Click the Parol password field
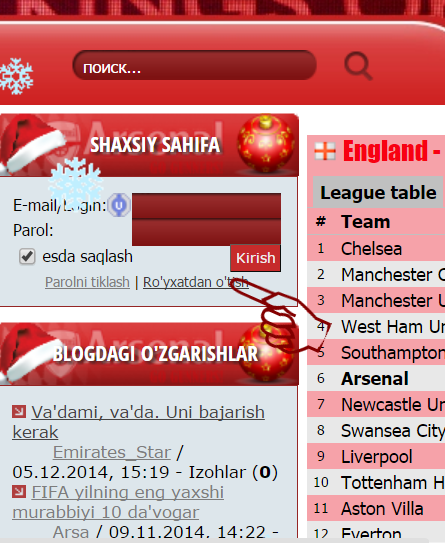Image resolution: width=445 pixels, height=543 pixels. pos(206,232)
